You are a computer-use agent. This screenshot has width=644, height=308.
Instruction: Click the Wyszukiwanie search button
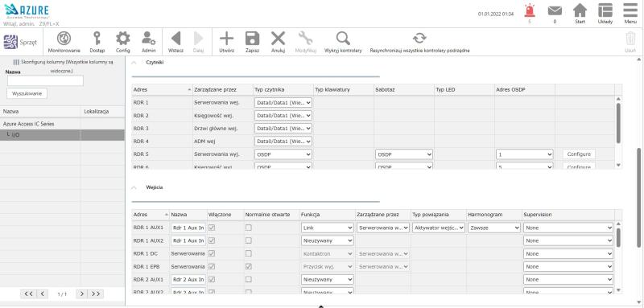27,93
